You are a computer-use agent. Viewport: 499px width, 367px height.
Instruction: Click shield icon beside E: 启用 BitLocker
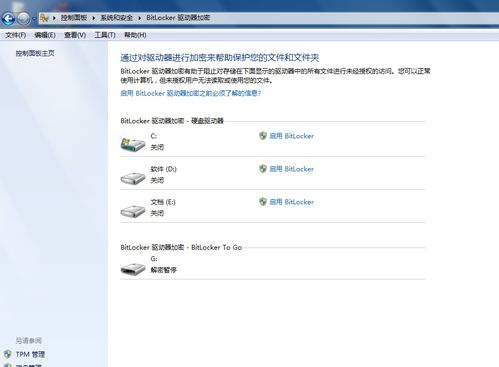pyautogui.click(x=263, y=202)
